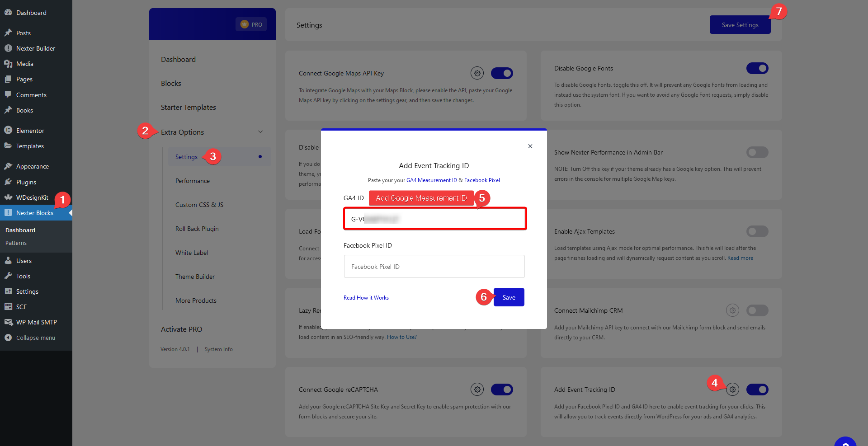Image resolution: width=868 pixels, height=446 pixels.
Task: Switch to the Performance settings section
Action: (192, 181)
